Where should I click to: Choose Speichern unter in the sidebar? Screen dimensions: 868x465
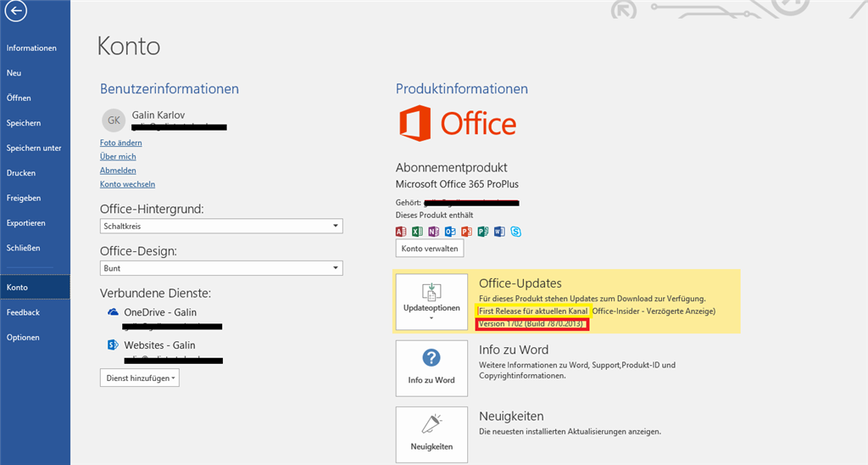tap(35, 148)
